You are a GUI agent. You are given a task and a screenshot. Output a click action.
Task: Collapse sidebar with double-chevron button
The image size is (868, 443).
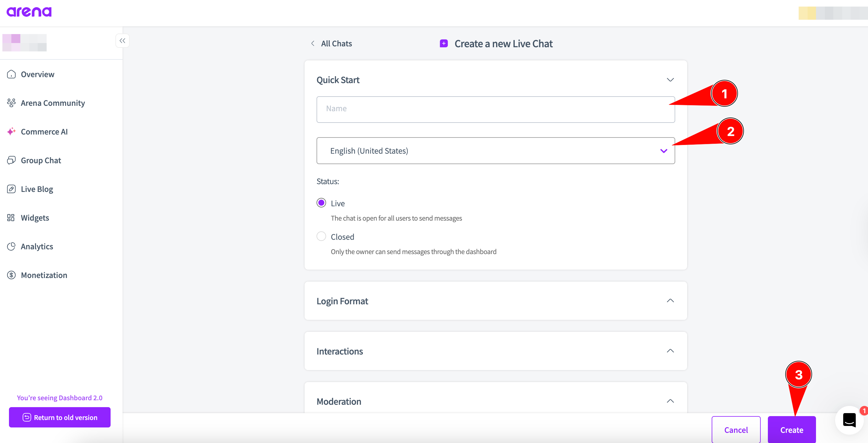coord(122,41)
